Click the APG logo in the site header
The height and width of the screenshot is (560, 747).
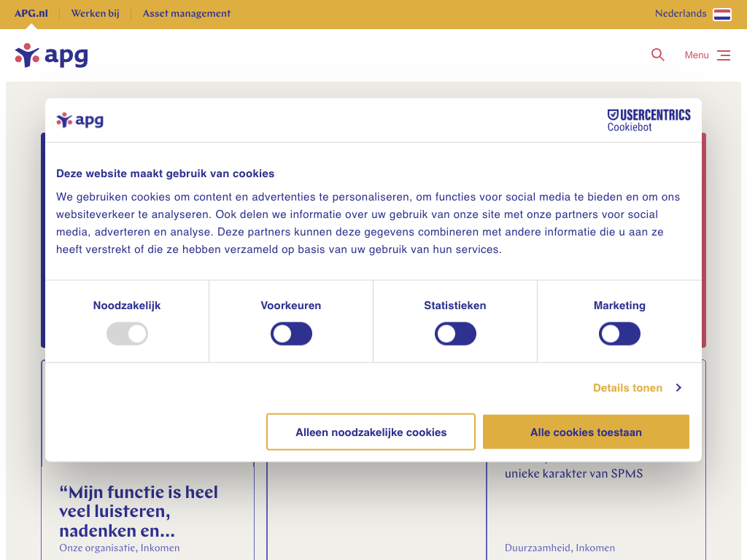click(51, 55)
